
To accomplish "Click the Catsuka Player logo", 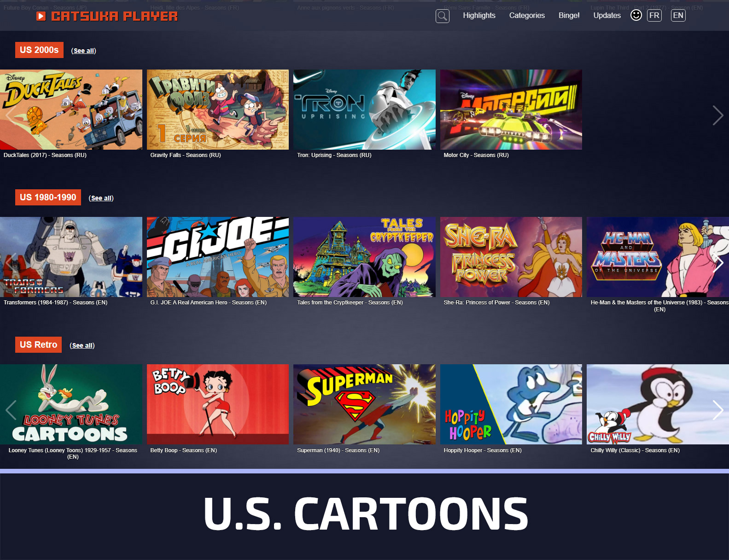I will pos(107,17).
